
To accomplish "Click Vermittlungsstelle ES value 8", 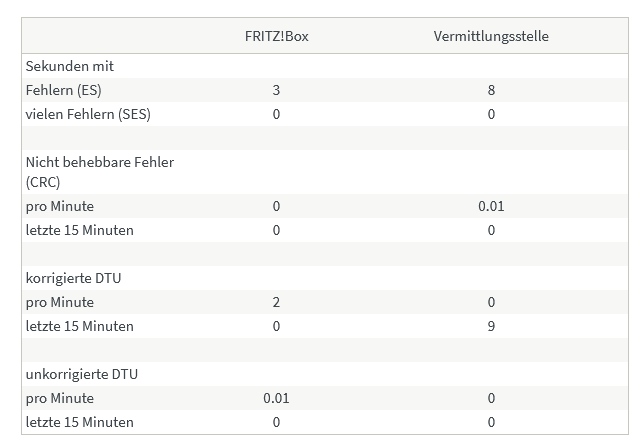I will (491, 90).
